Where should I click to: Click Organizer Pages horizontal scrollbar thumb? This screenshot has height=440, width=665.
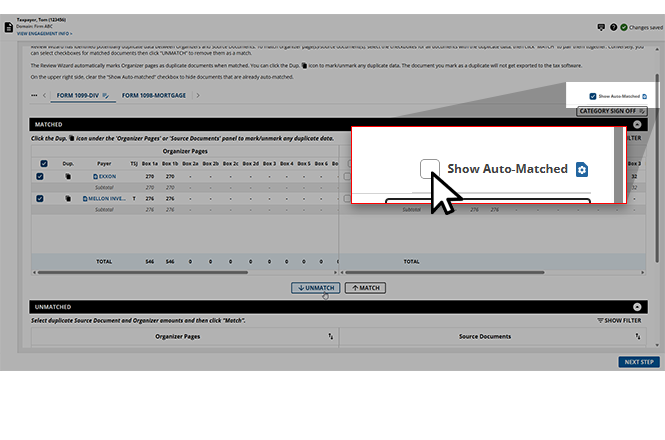(x=142, y=272)
